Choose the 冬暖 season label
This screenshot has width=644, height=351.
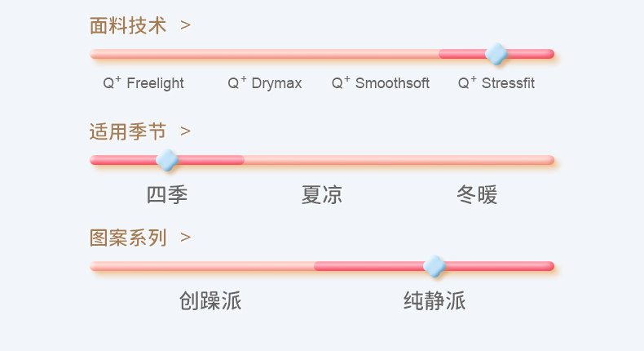(x=477, y=195)
